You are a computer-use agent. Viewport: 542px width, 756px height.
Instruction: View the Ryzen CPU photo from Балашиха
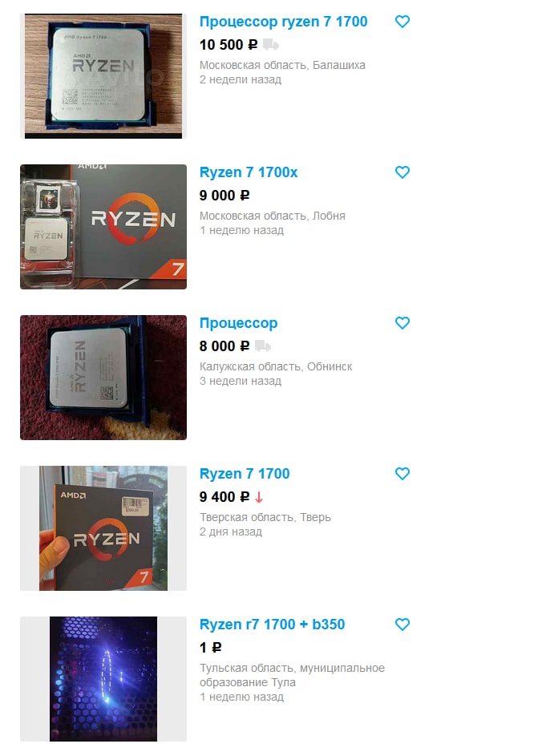[x=103, y=76]
